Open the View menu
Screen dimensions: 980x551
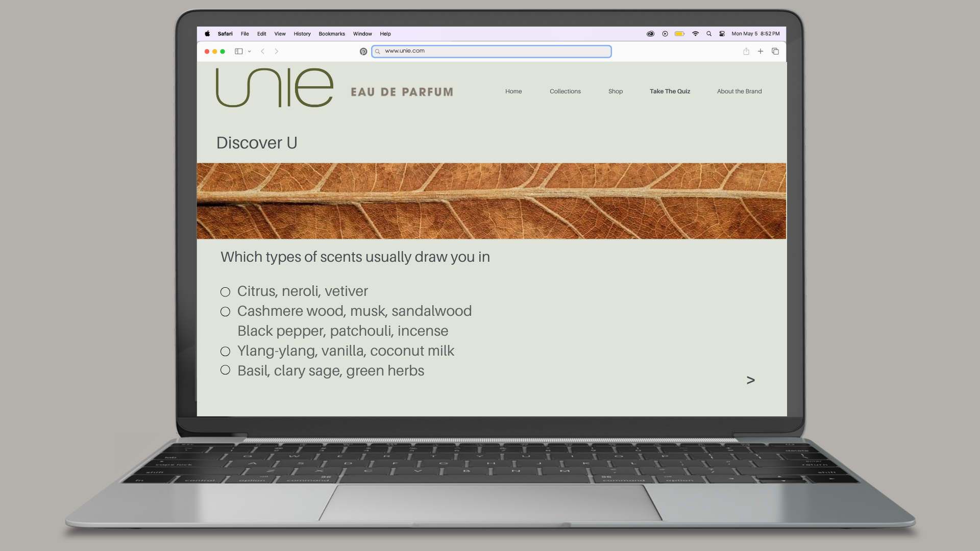tap(280, 34)
